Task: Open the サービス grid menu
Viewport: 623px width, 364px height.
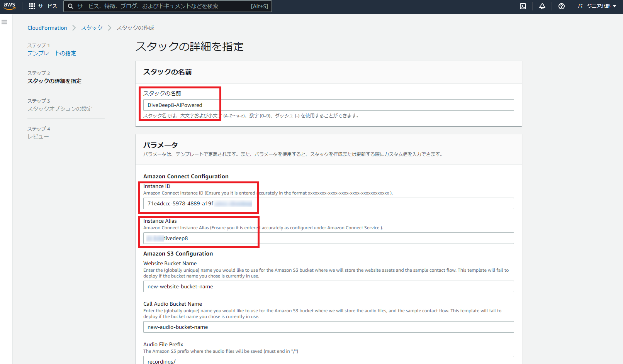Action: click(43, 6)
